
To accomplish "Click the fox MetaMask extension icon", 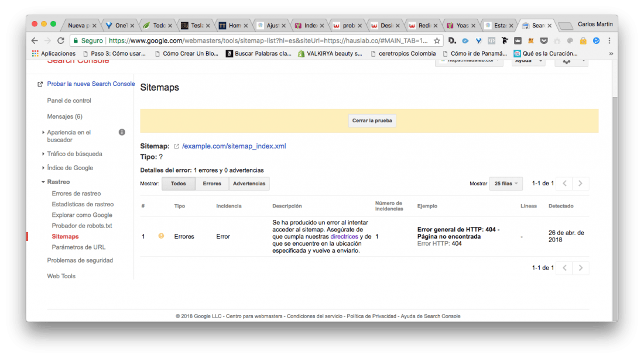I will 530,40.
